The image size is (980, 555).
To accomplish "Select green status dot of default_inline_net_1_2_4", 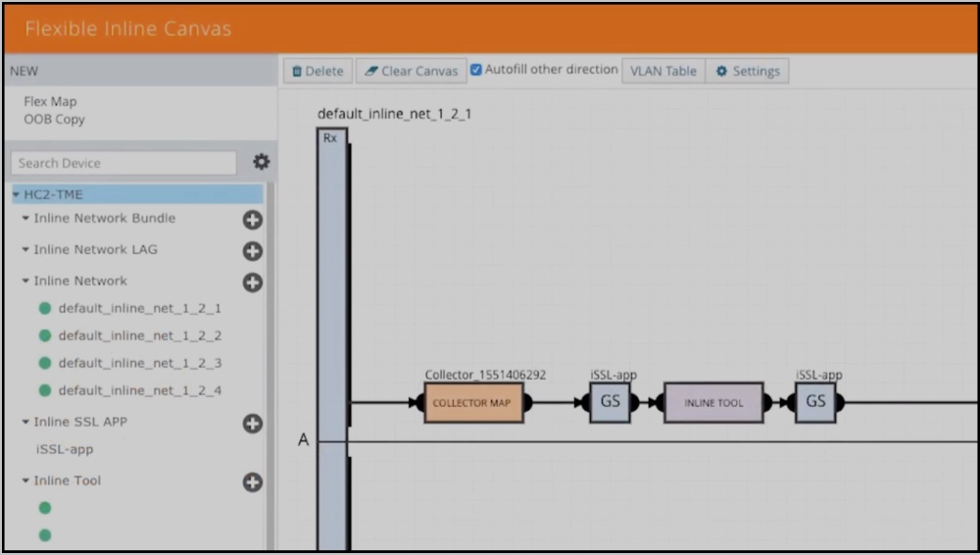I will [45, 390].
